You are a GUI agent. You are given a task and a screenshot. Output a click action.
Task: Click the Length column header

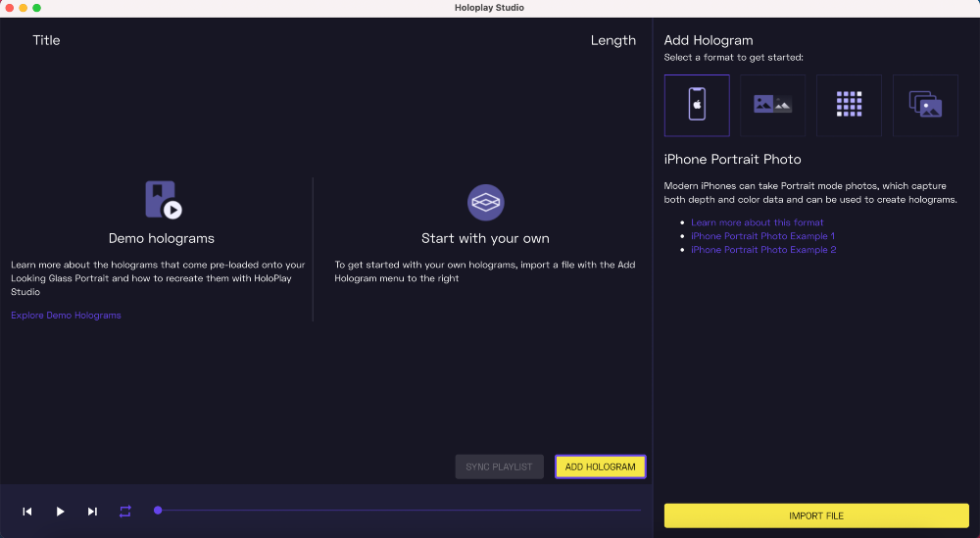613,40
